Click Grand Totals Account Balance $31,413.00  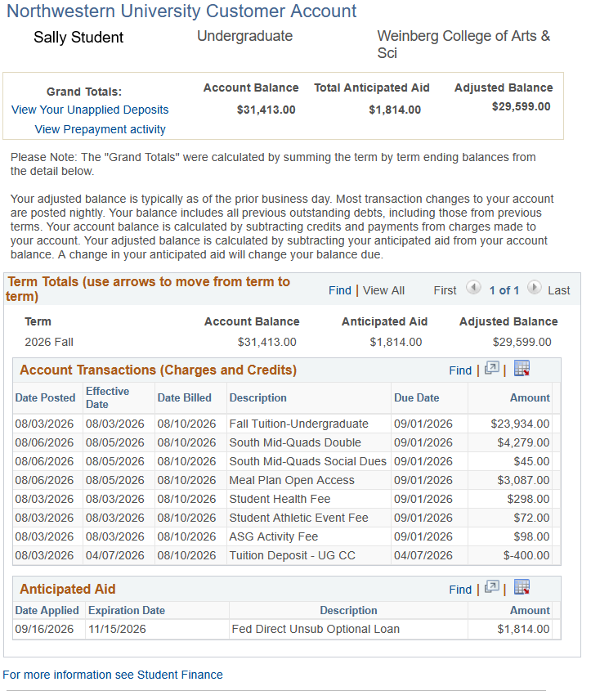266,110
